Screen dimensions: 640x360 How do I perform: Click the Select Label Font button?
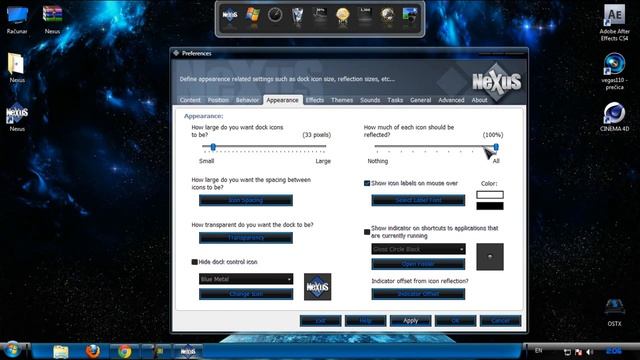tap(418, 200)
